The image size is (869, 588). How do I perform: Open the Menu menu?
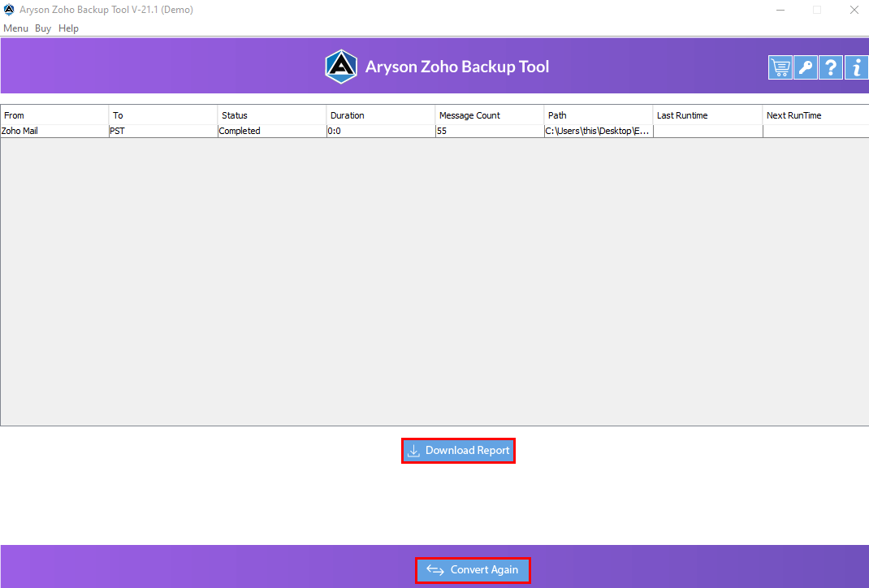[15, 28]
